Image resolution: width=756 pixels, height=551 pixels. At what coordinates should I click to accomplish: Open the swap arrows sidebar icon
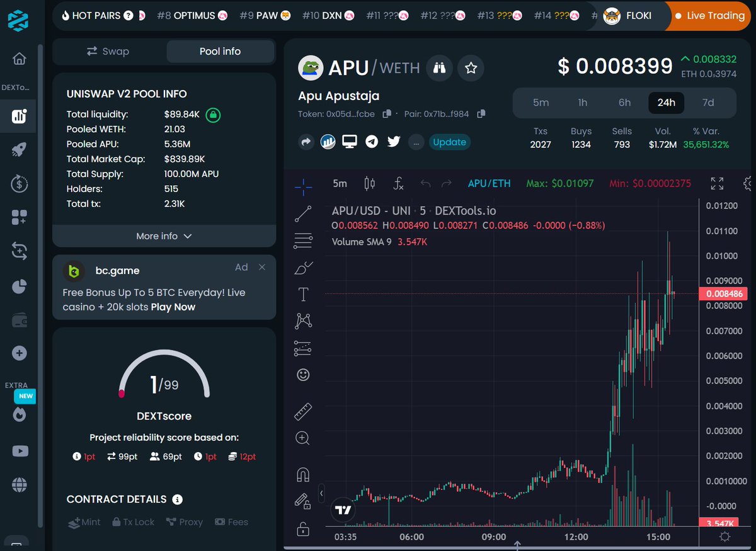coord(19,252)
